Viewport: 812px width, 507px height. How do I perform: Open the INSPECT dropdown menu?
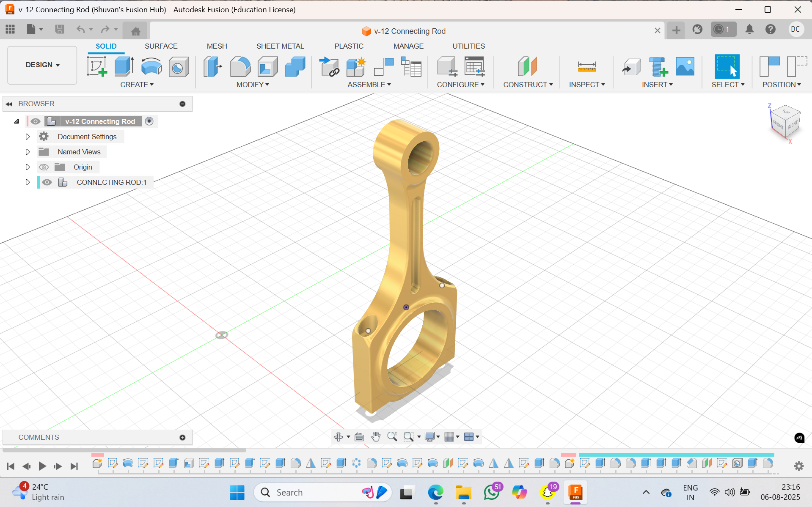[x=586, y=85]
